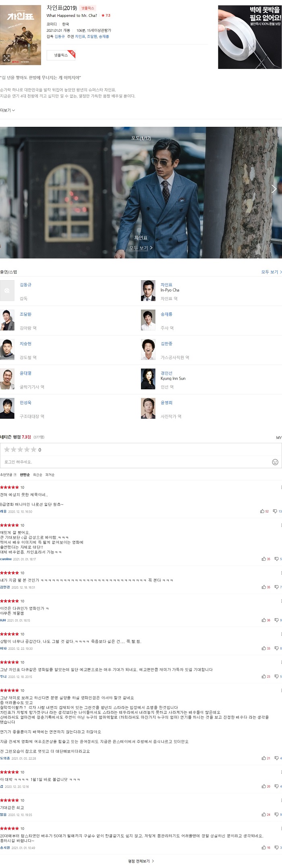Click the poster enlarge icon
Image resolution: width=282 pixels, height=868 pixels.
click(x=6, y=58)
